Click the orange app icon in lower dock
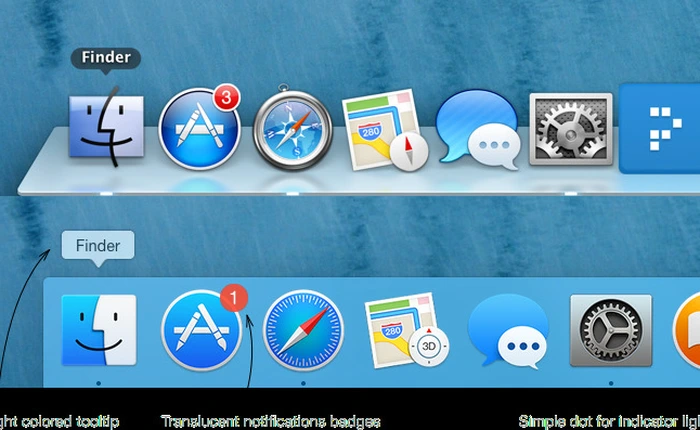This screenshot has height=430, width=700. 687,330
